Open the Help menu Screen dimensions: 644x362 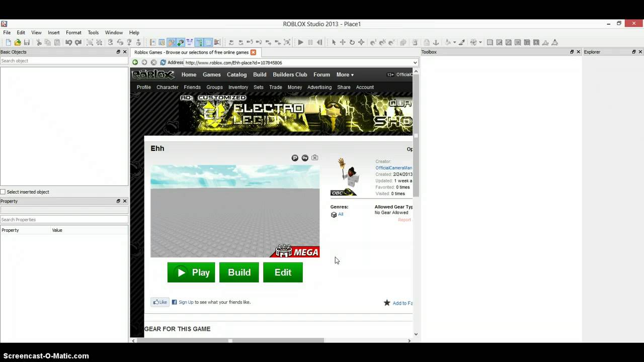(x=134, y=33)
